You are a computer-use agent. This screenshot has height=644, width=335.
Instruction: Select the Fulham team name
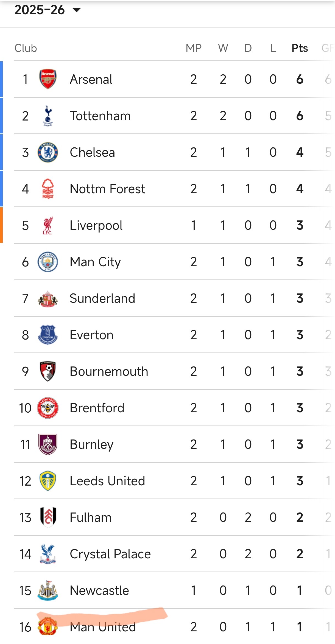coord(91,517)
